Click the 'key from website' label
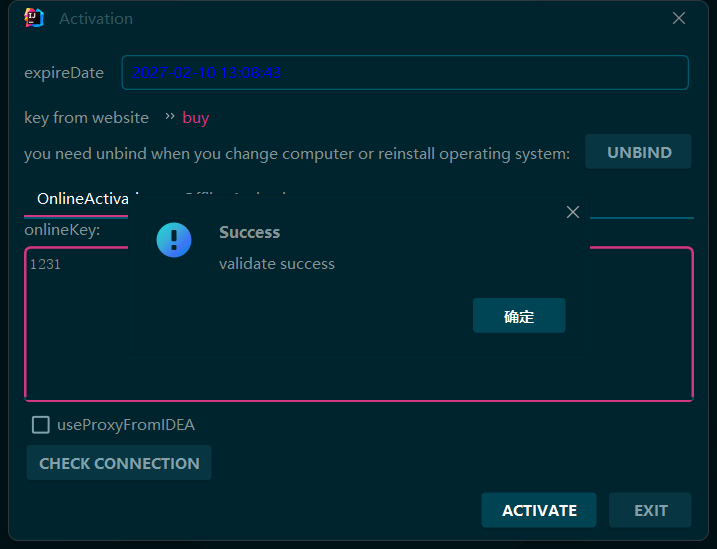The width and height of the screenshot is (717, 549). [x=86, y=118]
